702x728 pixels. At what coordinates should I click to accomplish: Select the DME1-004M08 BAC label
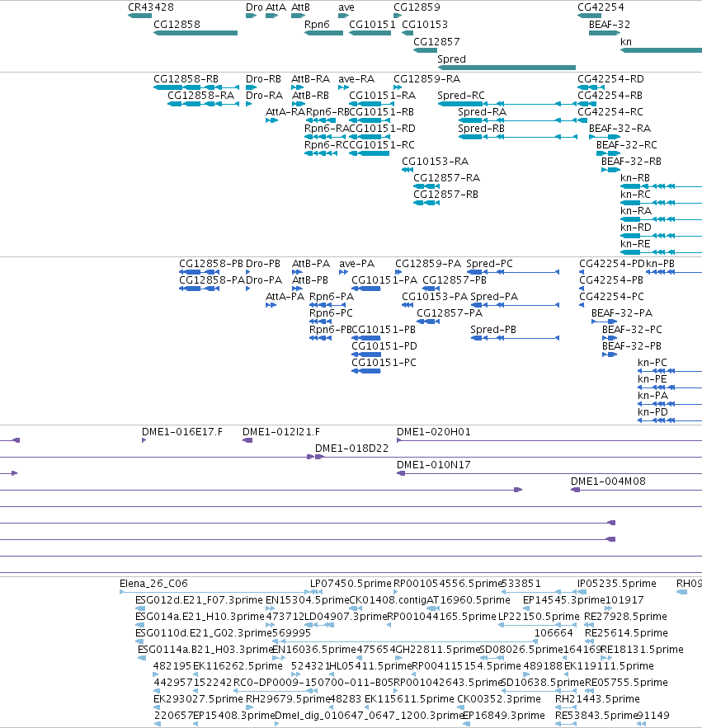(608, 481)
